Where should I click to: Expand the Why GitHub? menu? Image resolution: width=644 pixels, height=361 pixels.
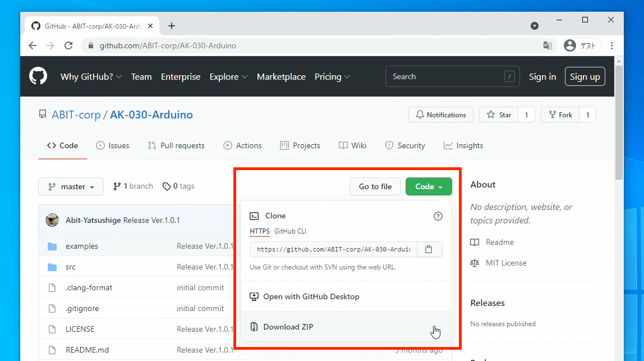point(91,77)
